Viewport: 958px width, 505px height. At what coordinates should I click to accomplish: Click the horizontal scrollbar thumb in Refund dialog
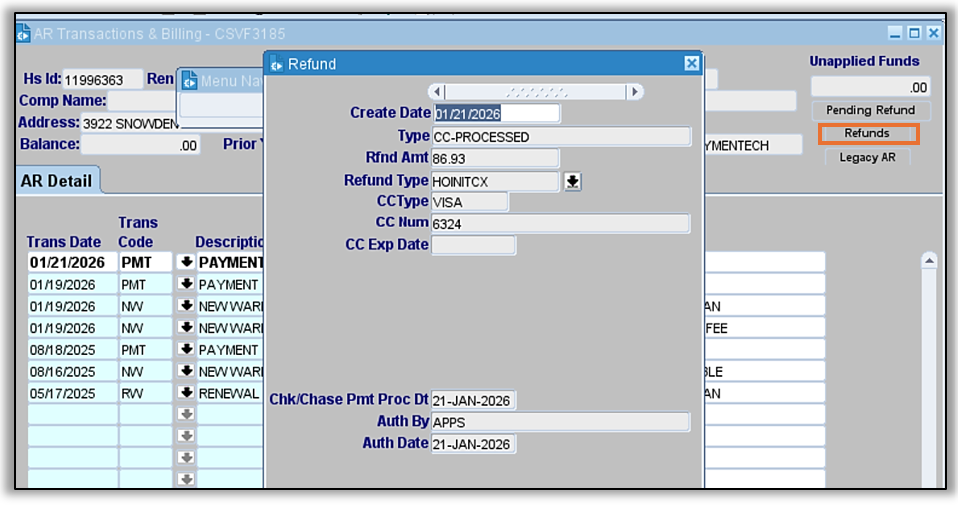(x=536, y=92)
